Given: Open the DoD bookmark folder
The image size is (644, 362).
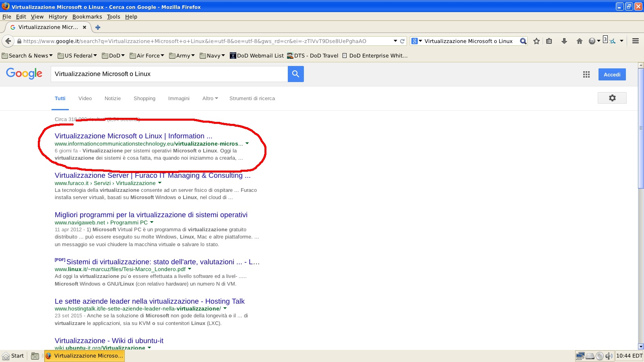Looking at the screenshot, I should 113,56.
